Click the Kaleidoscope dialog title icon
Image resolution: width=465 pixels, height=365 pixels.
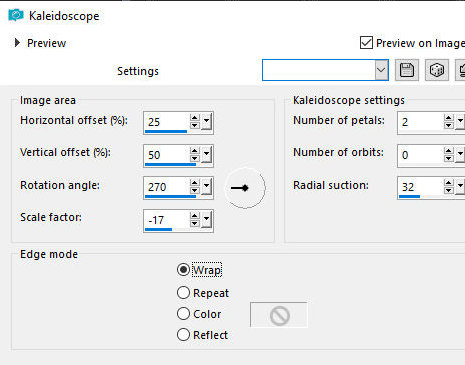(x=16, y=15)
